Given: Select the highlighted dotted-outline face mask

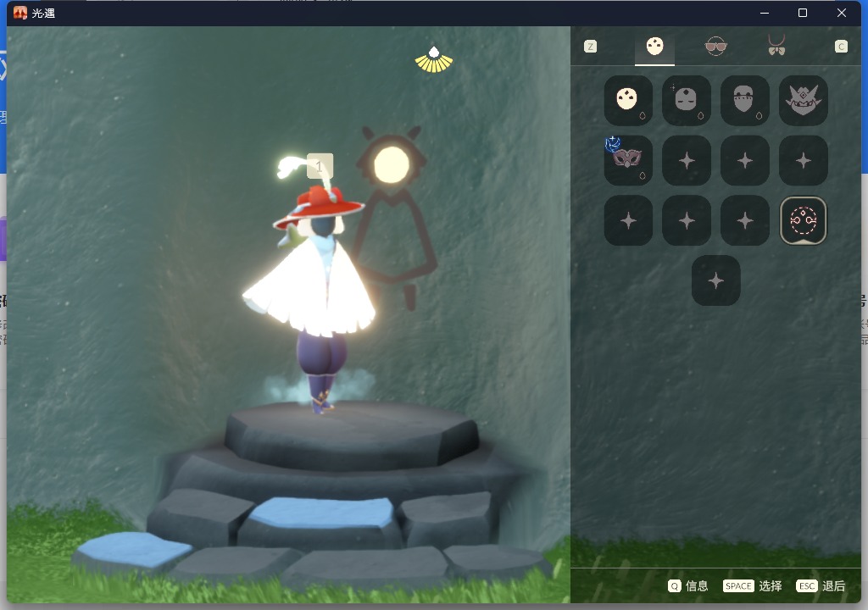Looking at the screenshot, I should tap(804, 220).
